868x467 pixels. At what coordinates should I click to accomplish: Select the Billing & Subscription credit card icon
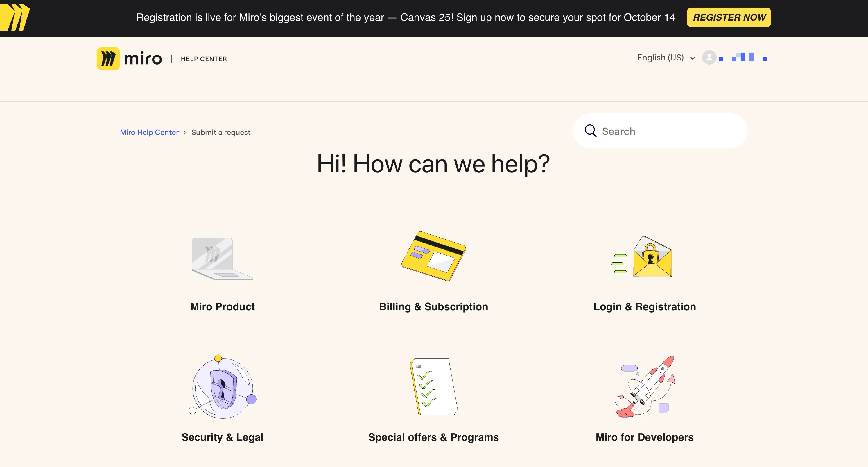(434, 256)
